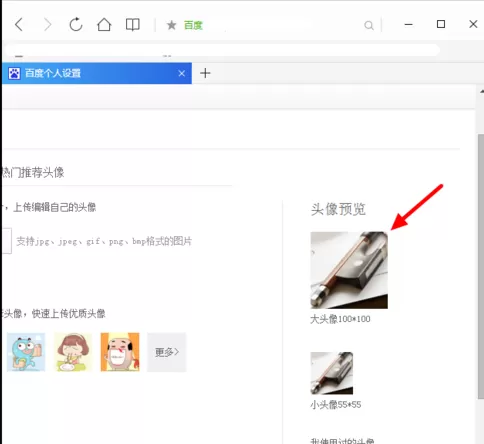
Task: Click the page vertical scrollbar thumb
Action: [x=480, y=267]
